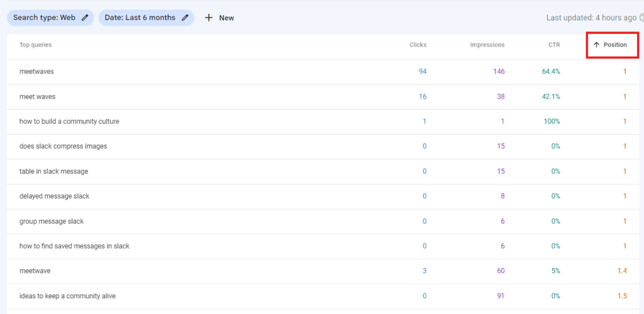Sort table by CTR column
644x314 pixels.
tap(555, 45)
